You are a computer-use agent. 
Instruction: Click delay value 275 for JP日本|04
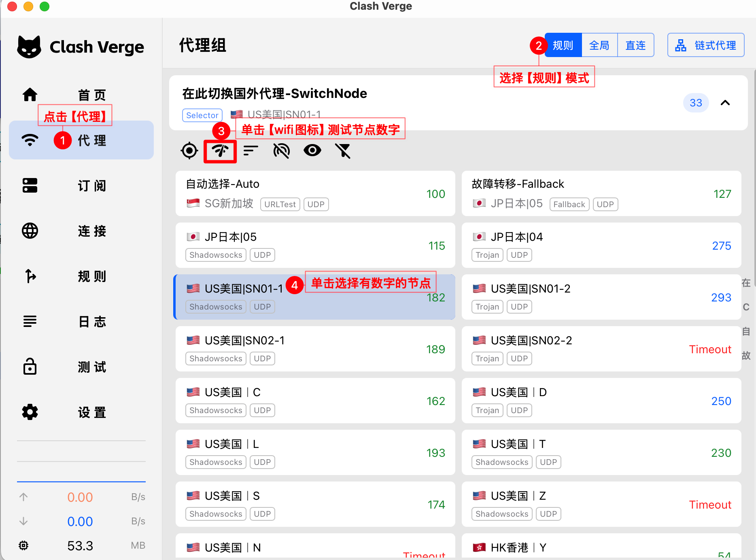click(x=722, y=246)
